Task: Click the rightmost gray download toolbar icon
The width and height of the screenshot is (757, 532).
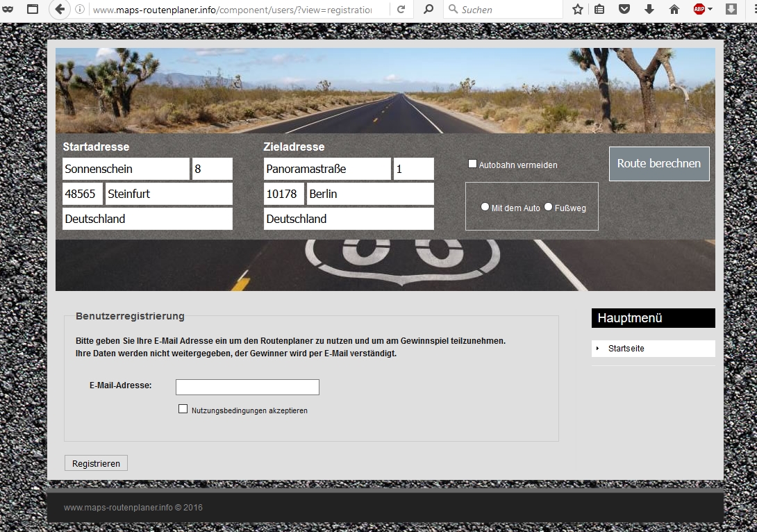Action: [x=731, y=9]
